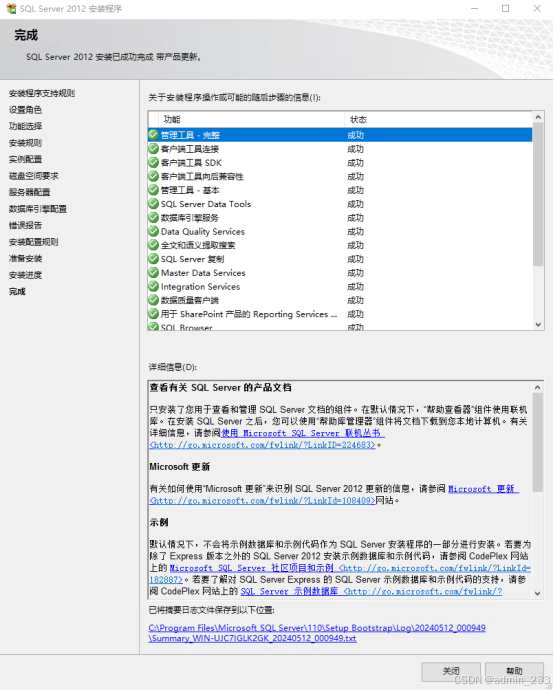554x691 pixels.
Task: Select the Master Data Services row
Action: click(340, 272)
